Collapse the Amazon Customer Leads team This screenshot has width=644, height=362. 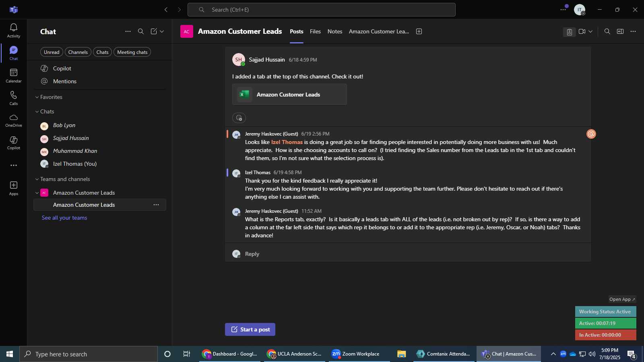click(37, 193)
